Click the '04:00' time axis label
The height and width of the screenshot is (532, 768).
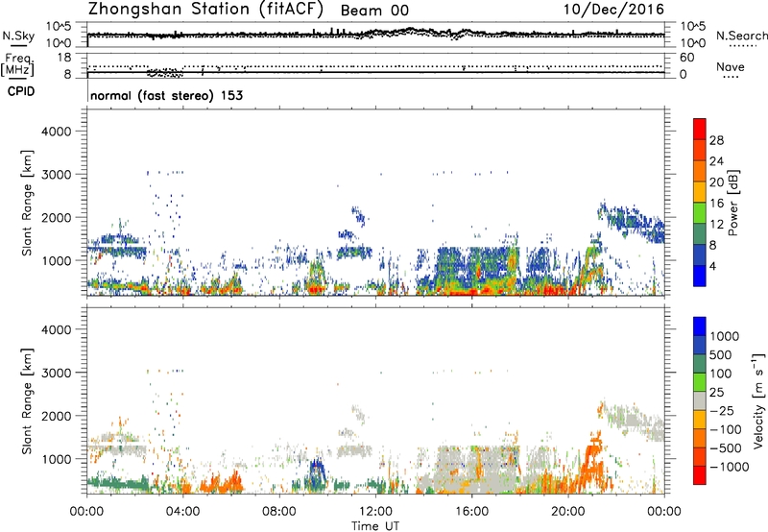182,512
